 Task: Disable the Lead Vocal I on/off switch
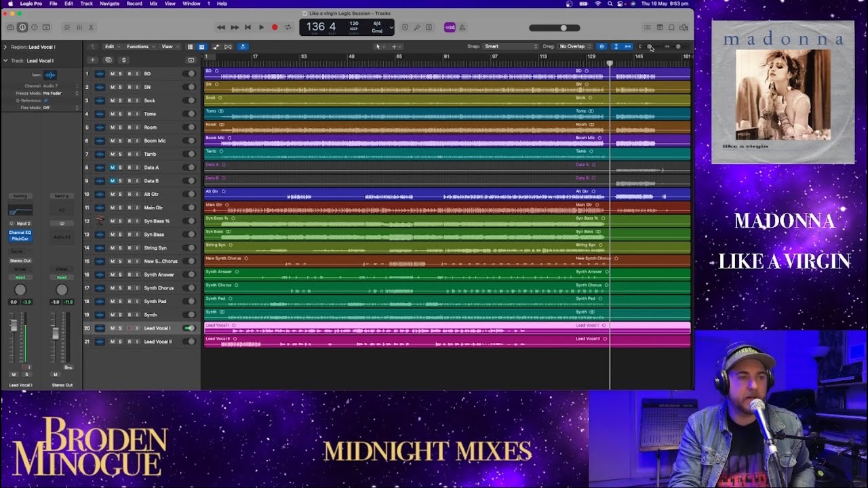click(x=190, y=328)
